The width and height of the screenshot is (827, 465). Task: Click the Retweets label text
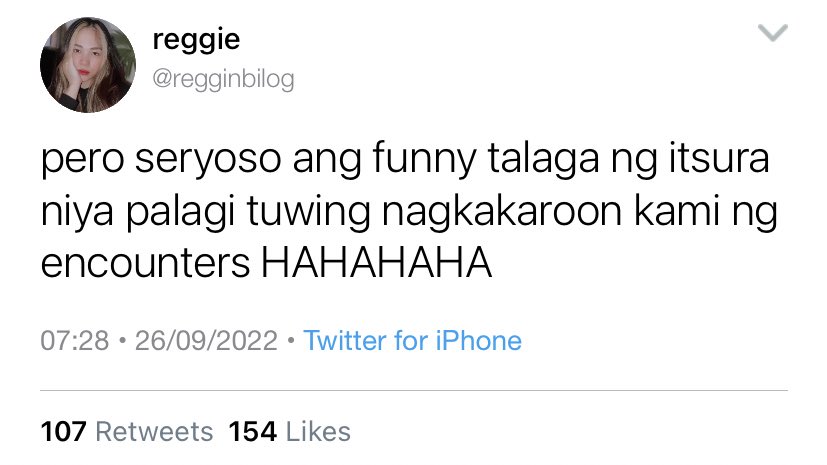point(154,431)
